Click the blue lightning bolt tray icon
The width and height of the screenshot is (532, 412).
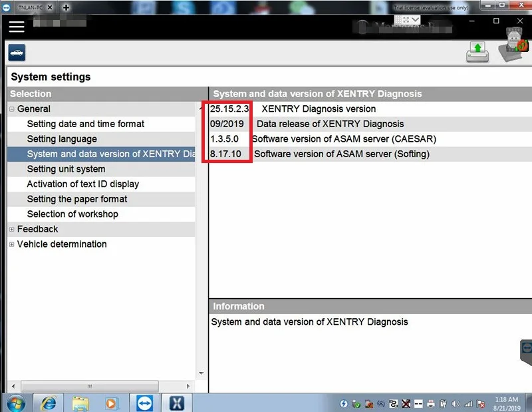tap(344, 403)
